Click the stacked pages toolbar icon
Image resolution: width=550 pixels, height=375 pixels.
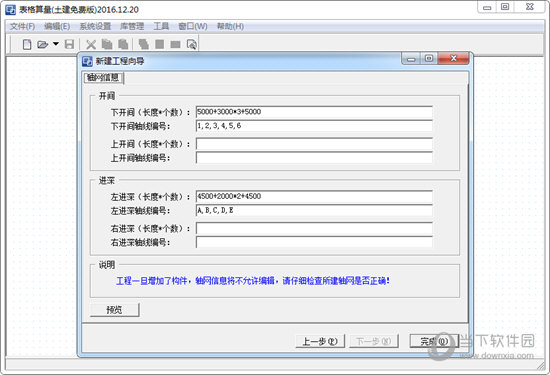[143, 44]
